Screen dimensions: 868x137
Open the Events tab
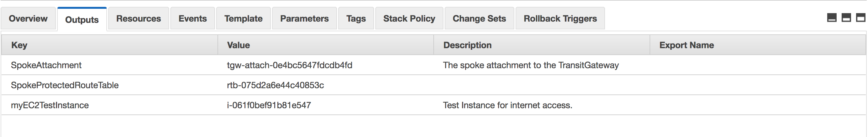point(192,18)
